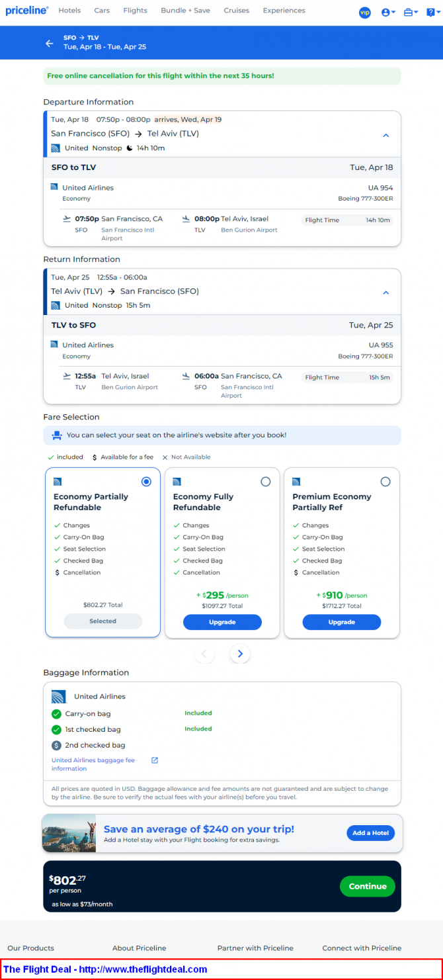Click the '$1712.27 Total' price text
This screenshot has height=980, width=443.
point(342,605)
